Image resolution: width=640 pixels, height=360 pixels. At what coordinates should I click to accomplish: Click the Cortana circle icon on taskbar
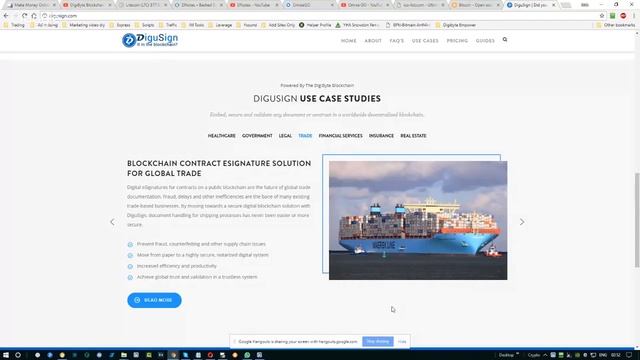coord(18,355)
